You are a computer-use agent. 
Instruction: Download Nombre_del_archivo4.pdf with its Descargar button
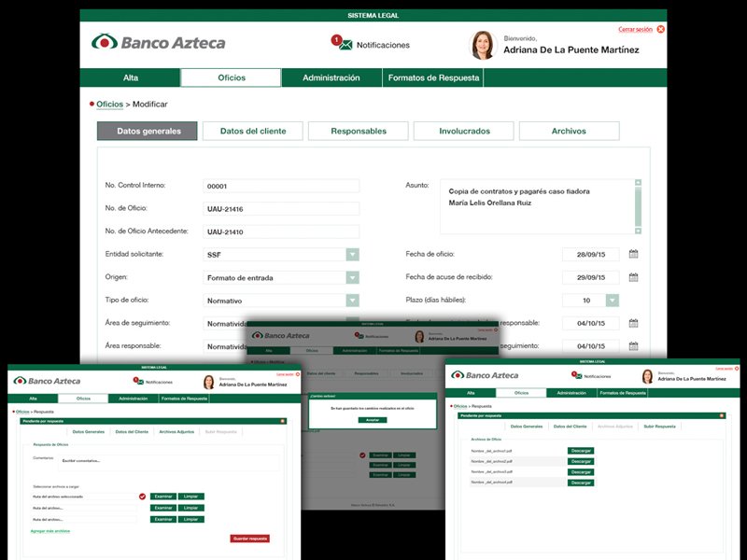coord(581,483)
